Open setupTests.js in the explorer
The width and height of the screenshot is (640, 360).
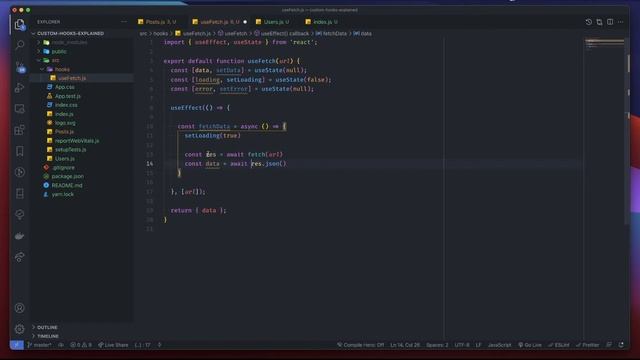(x=71, y=150)
